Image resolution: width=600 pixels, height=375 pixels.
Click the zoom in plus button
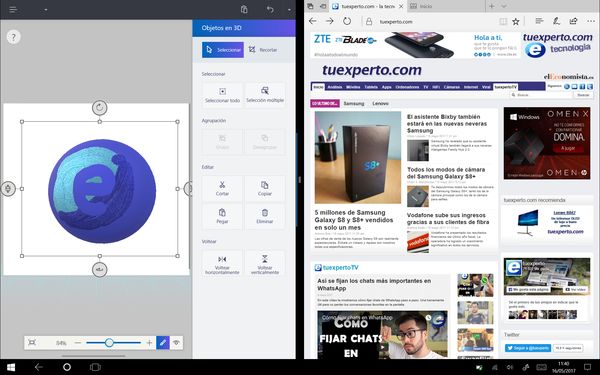149,343
